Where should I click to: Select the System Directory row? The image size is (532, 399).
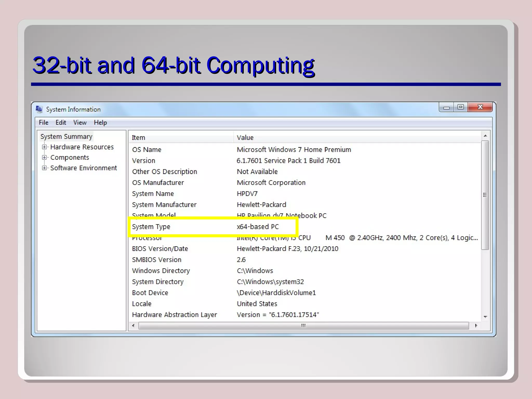click(x=304, y=282)
